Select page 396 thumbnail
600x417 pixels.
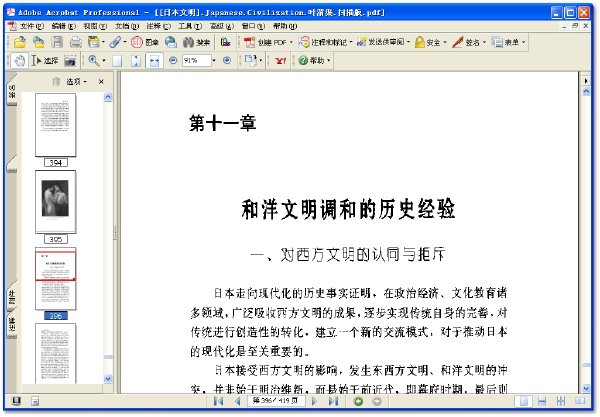coord(55,279)
